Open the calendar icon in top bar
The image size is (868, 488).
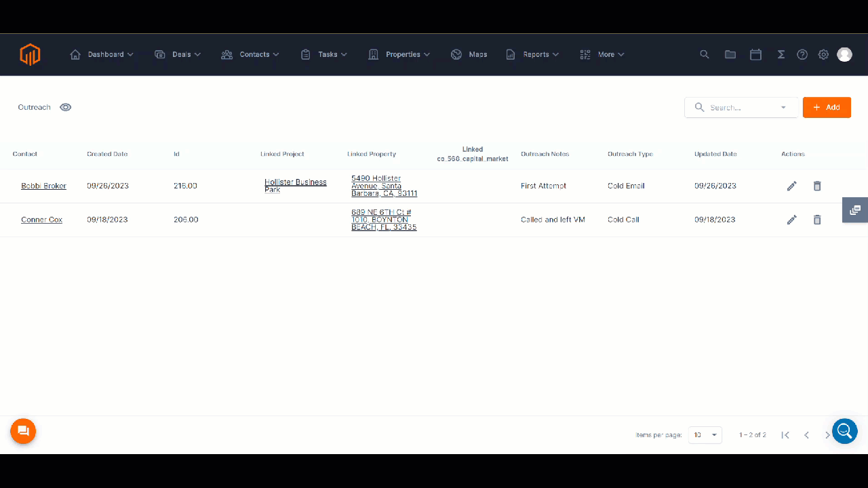point(755,54)
